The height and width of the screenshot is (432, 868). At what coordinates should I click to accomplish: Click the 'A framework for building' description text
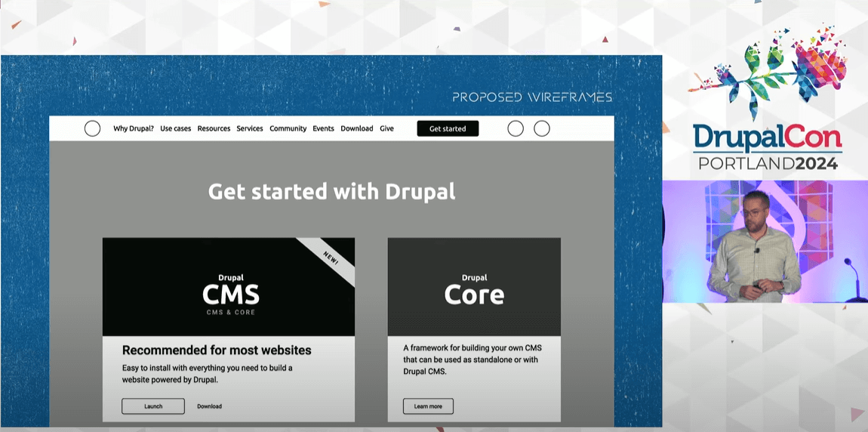tap(472, 359)
